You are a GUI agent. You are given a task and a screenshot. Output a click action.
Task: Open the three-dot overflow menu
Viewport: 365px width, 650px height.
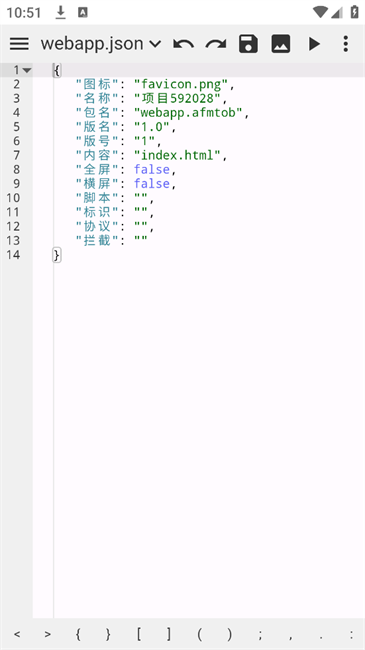(x=346, y=44)
